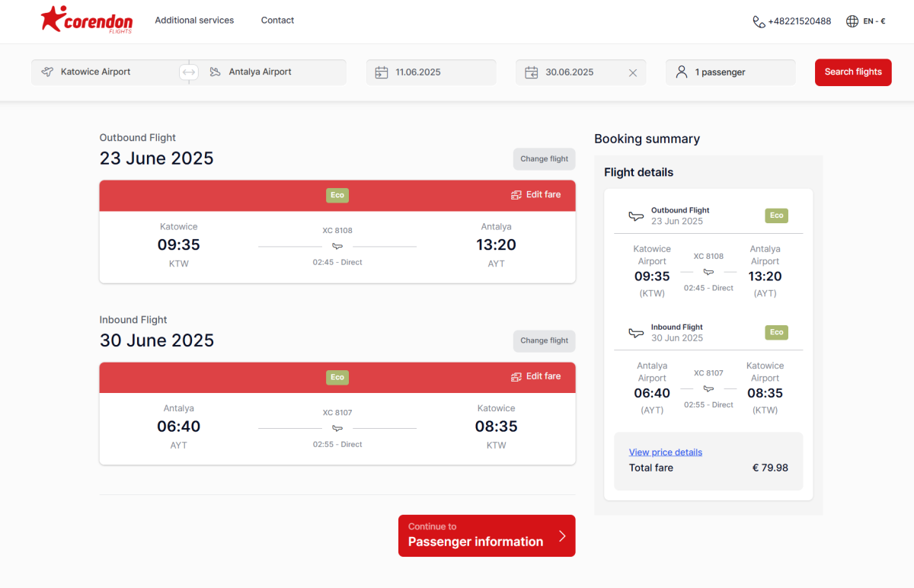
Task: Open the Contact page
Action: click(277, 21)
